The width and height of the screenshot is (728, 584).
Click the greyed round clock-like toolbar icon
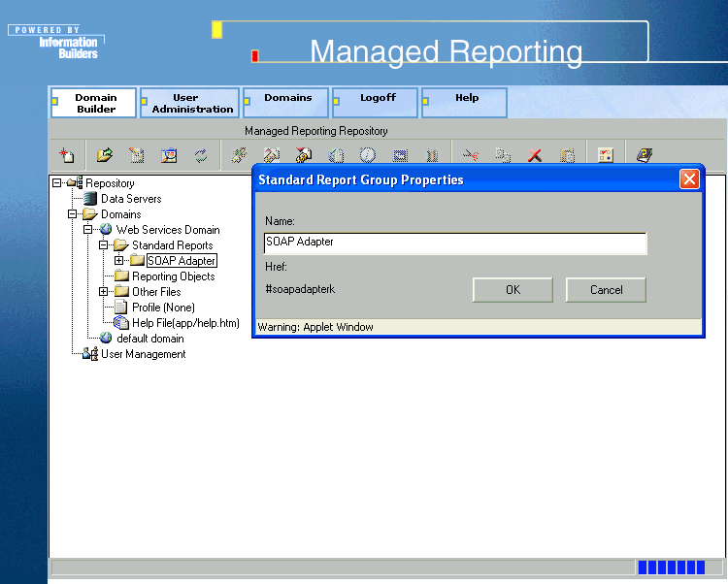point(368,155)
